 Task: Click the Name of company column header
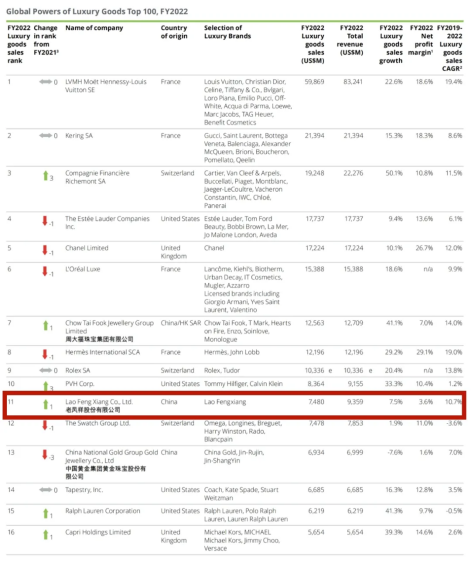click(x=94, y=28)
